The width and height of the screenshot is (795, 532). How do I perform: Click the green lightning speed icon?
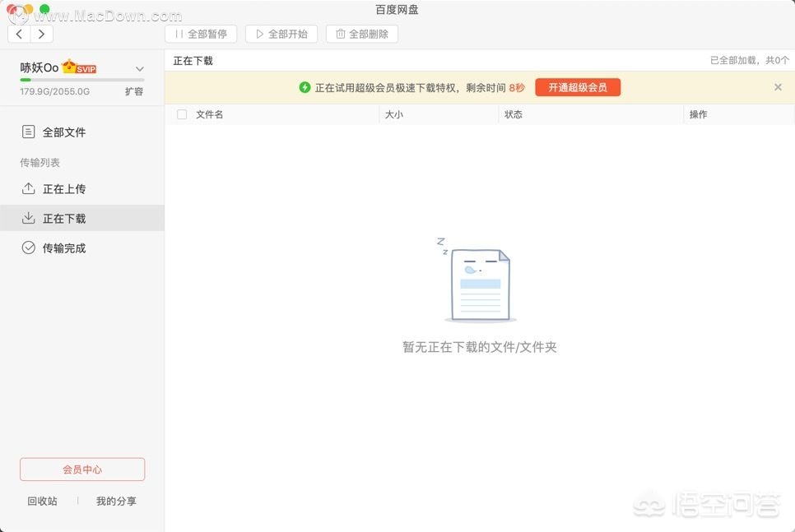[305, 87]
